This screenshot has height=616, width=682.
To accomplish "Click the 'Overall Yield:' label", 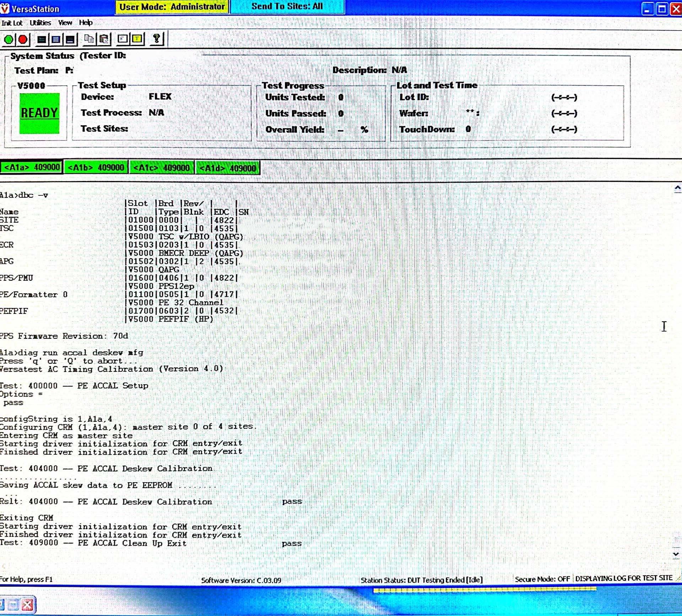I will click(295, 130).
